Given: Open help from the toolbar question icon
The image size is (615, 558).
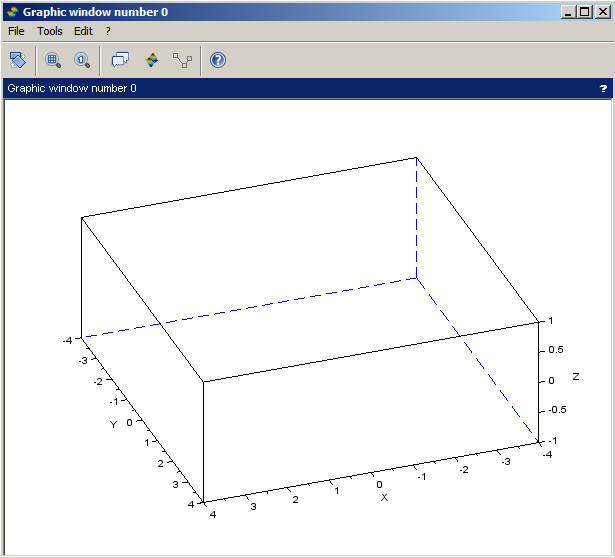Looking at the screenshot, I should click(217, 60).
